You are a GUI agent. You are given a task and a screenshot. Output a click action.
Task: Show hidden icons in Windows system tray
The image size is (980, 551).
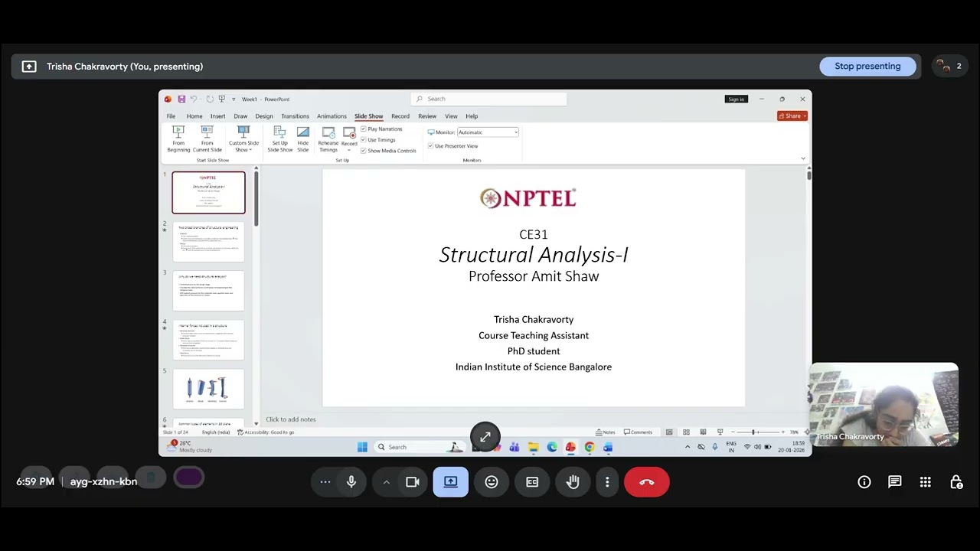pos(688,447)
